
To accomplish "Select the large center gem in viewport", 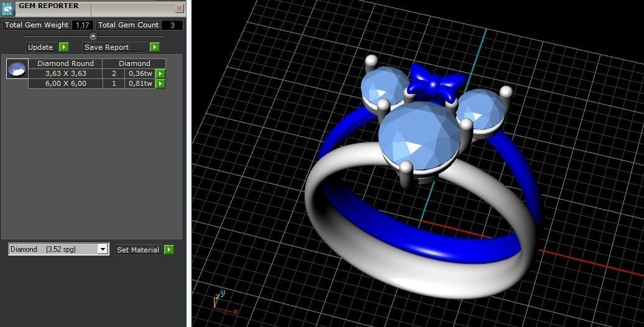I will (419, 137).
